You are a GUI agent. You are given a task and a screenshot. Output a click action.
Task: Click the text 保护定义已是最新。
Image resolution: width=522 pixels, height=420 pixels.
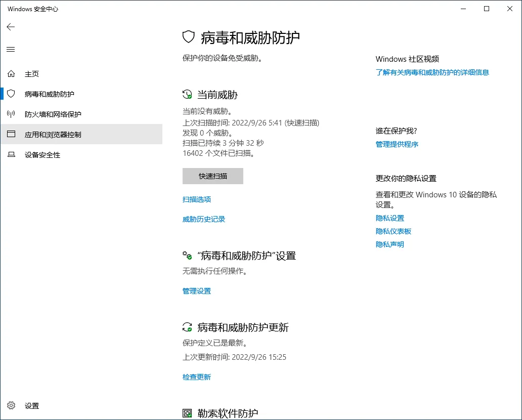coord(215,343)
